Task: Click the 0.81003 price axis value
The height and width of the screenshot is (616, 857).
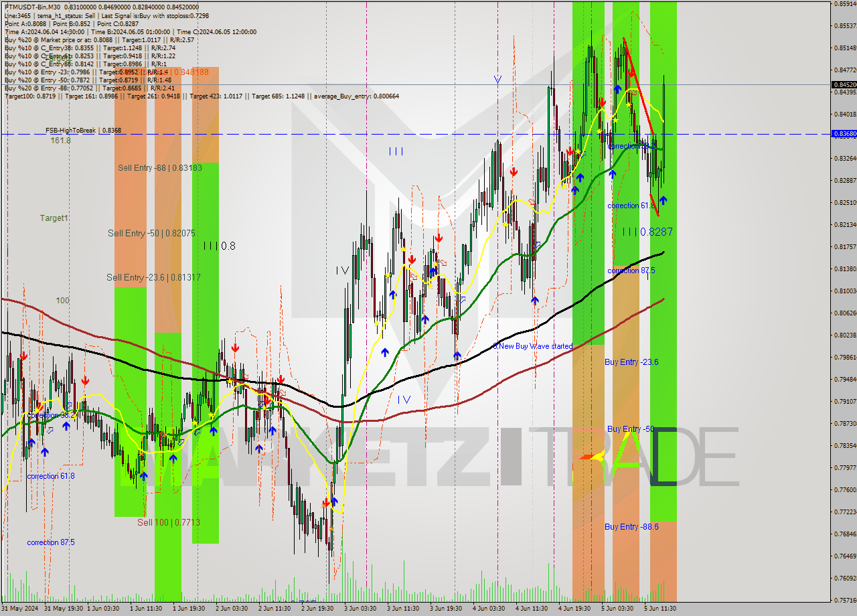Action: coord(845,291)
